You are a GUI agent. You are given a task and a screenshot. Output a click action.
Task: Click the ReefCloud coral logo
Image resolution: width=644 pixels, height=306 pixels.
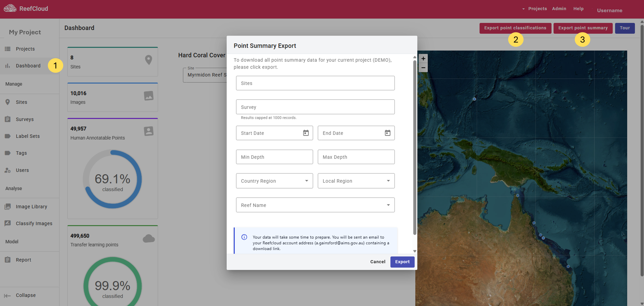[10, 8]
